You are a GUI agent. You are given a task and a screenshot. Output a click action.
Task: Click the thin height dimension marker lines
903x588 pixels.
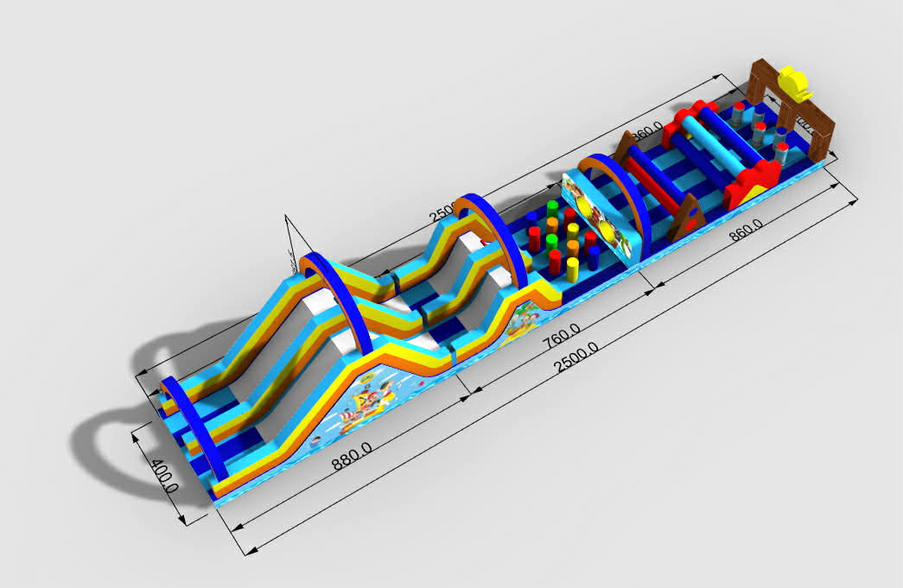tap(289, 240)
